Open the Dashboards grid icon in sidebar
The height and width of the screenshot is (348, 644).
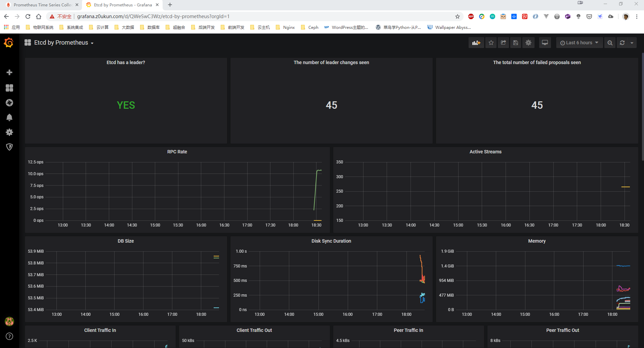click(x=9, y=88)
